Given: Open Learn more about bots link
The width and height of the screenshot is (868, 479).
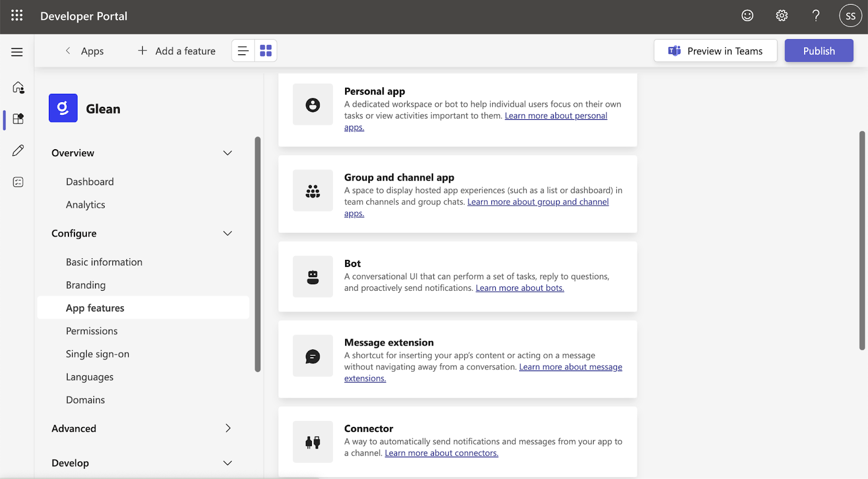Looking at the screenshot, I should click(x=519, y=288).
